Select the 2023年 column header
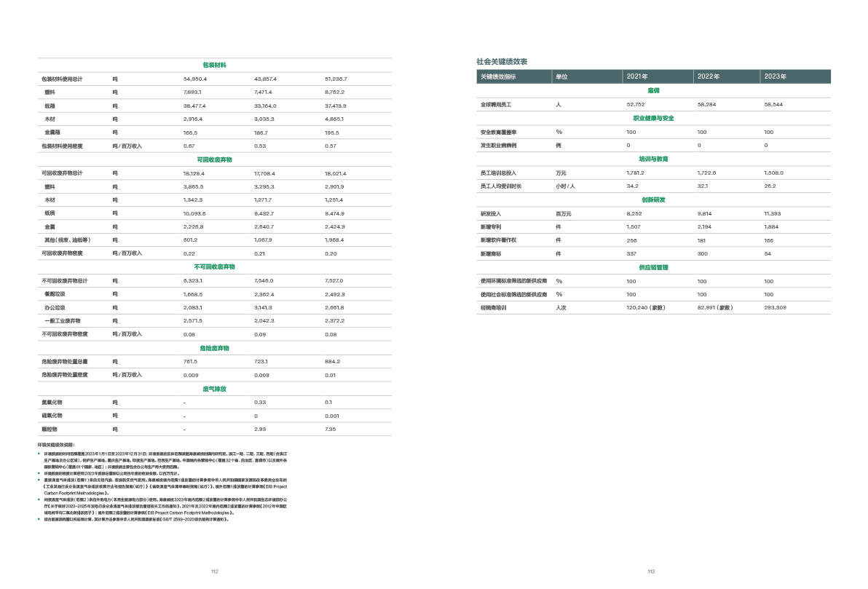Viewport: 868px width, 589px height. coord(776,76)
